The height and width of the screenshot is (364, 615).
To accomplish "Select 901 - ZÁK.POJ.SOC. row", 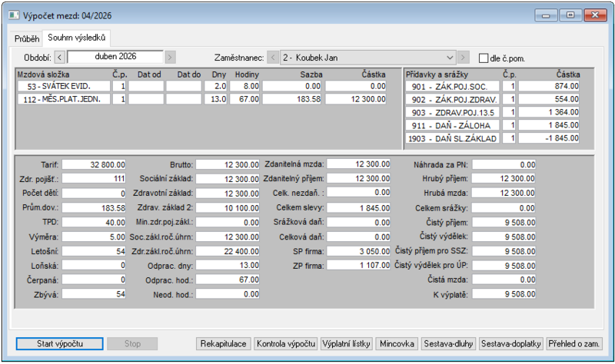I will pos(453,86).
